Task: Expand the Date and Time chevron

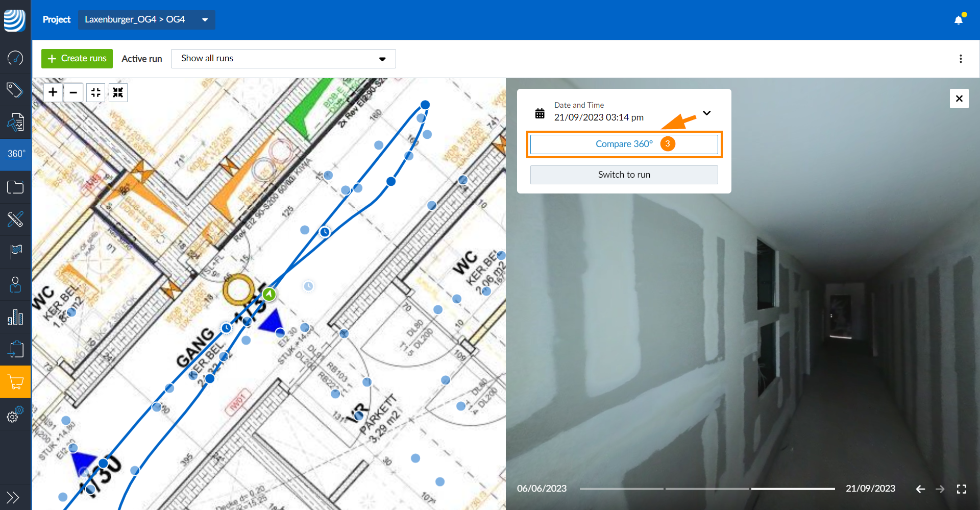Action: click(x=707, y=113)
